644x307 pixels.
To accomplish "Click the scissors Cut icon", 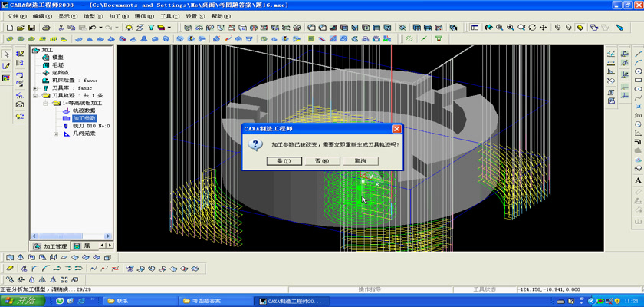I will coord(61,28).
